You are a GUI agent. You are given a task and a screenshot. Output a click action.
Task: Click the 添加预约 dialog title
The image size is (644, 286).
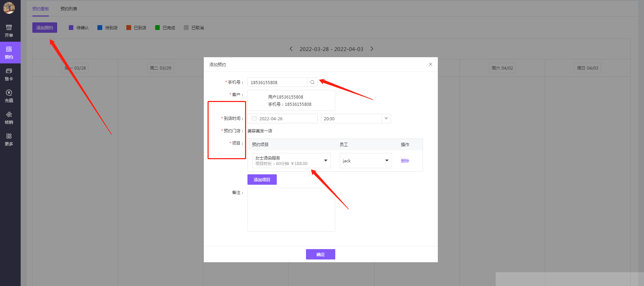[218, 64]
